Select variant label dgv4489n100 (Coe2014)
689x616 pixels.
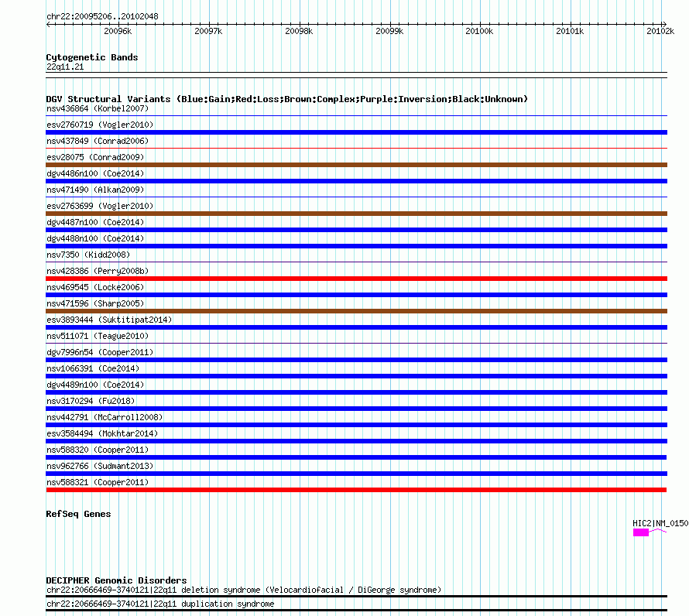point(95,385)
